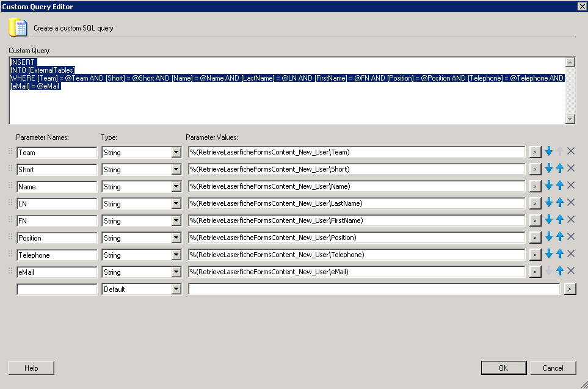Viewport: 588px width, 389px height.
Task: Move the Telephone parameter up
Action: [x=560, y=254]
